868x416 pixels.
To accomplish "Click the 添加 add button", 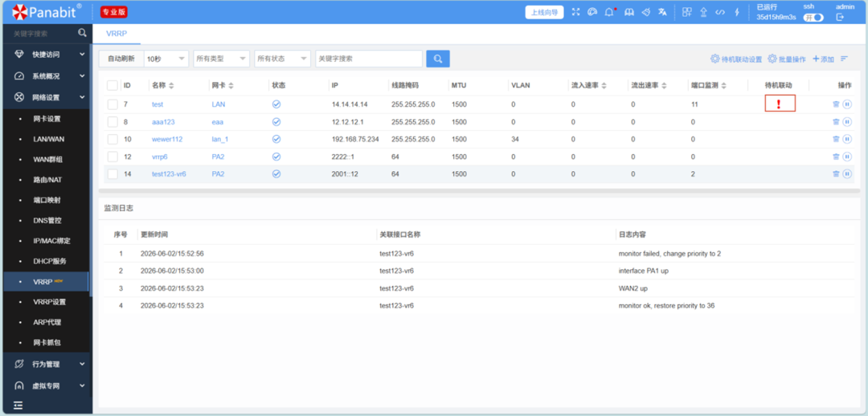I will click(823, 59).
